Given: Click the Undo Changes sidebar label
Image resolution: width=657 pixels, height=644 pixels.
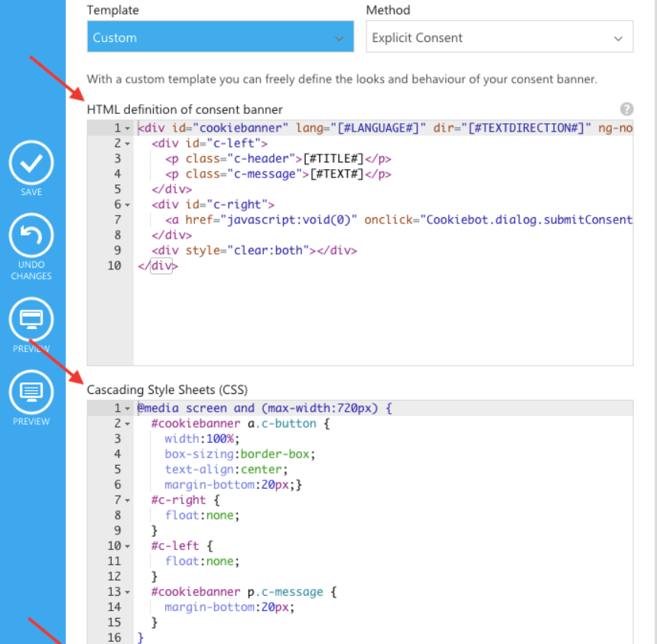Looking at the screenshot, I should pos(31,270).
